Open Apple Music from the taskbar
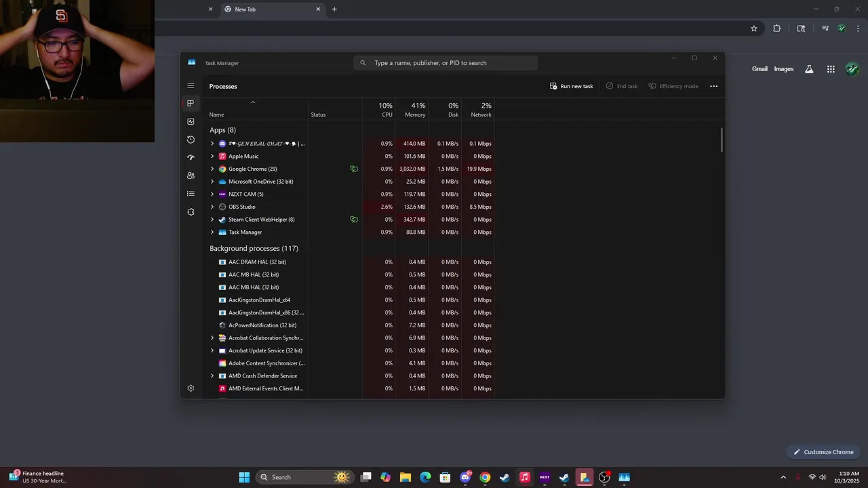868x488 pixels. coord(524,477)
